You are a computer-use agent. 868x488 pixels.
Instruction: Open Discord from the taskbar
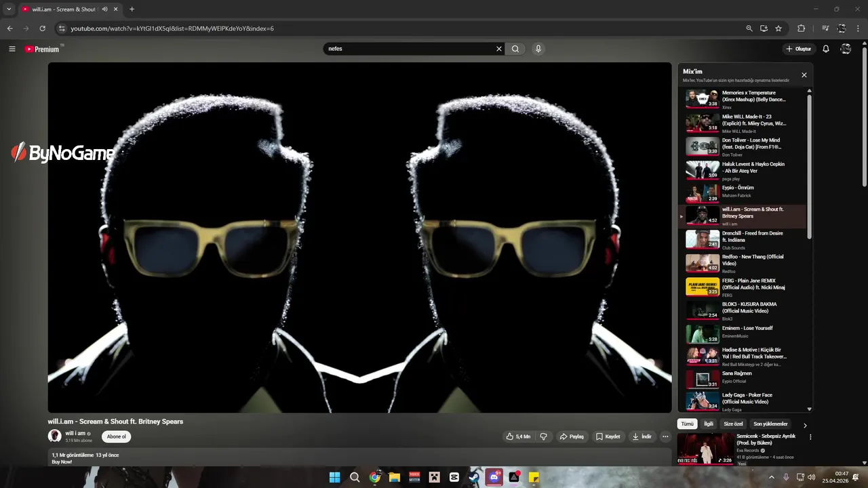(494, 477)
